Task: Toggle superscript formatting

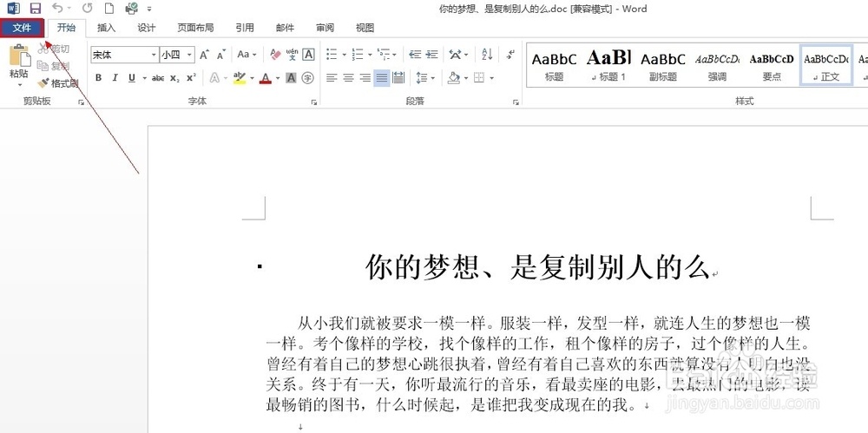Action: pyautogui.click(x=191, y=78)
